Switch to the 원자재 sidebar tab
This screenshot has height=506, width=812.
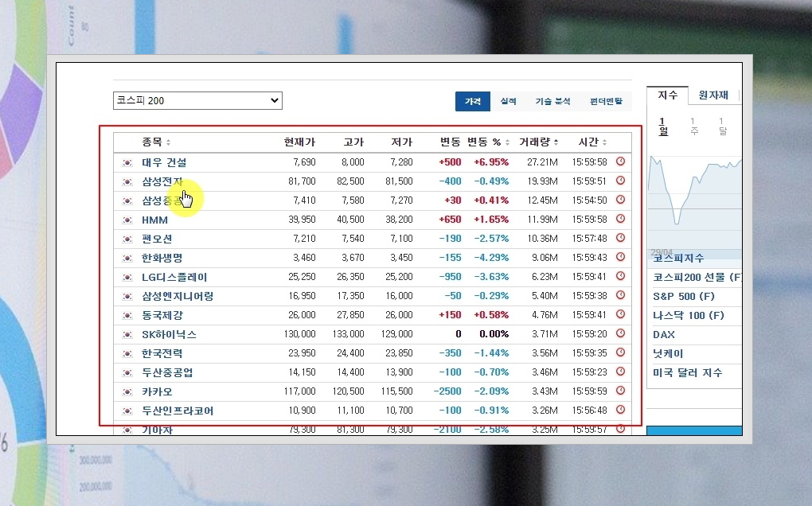(713, 95)
